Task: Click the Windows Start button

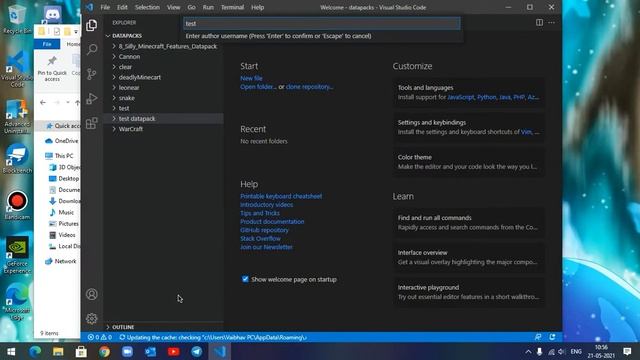Action: 11,351
